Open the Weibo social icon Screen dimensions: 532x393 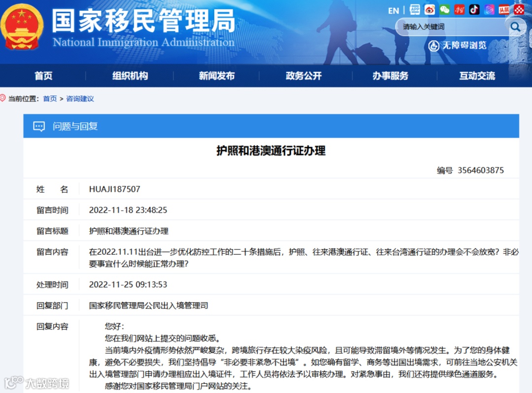[430, 9]
